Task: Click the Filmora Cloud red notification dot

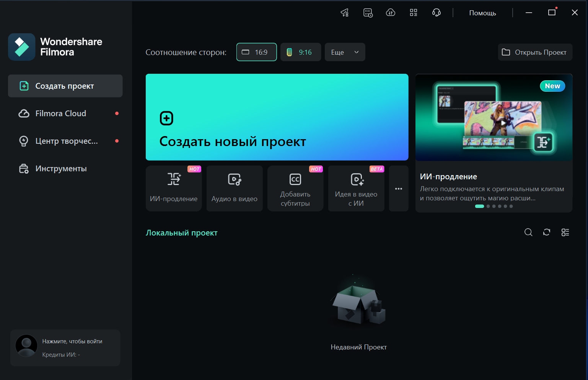Action: coord(117,114)
